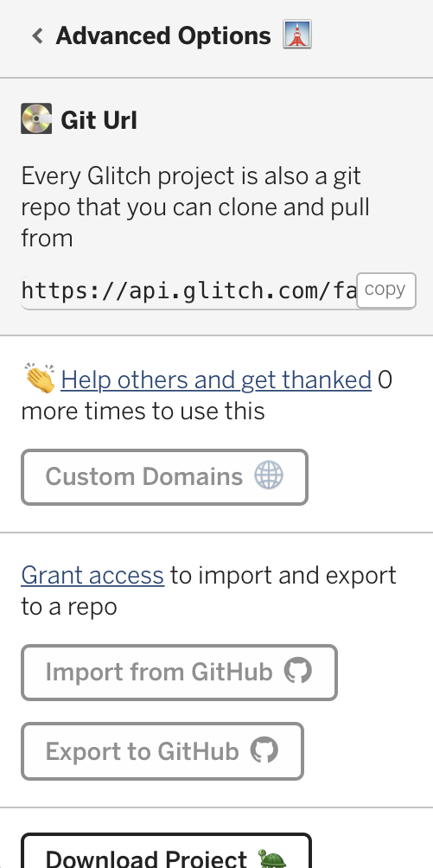Click the 'to import and export' text
The width and height of the screenshot is (433, 868).
[x=283, y=575]
